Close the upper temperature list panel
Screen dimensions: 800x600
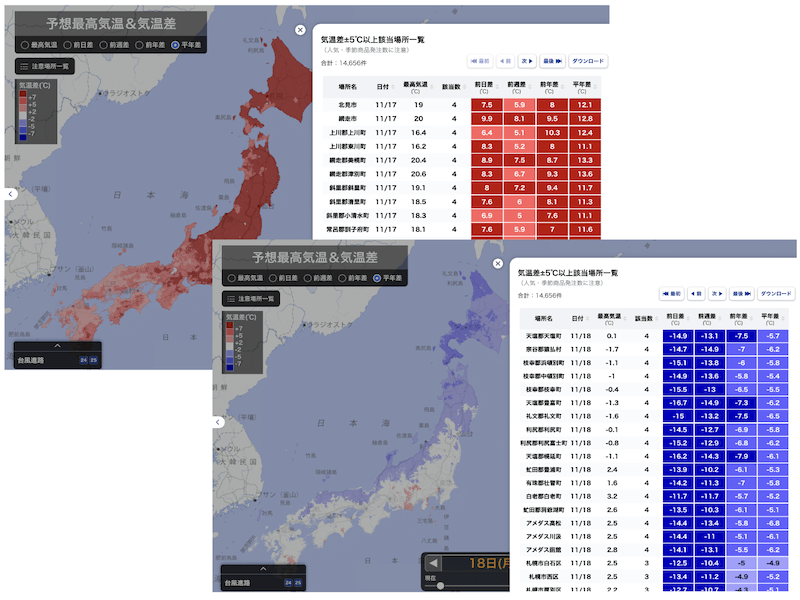[x=300, y=30]
